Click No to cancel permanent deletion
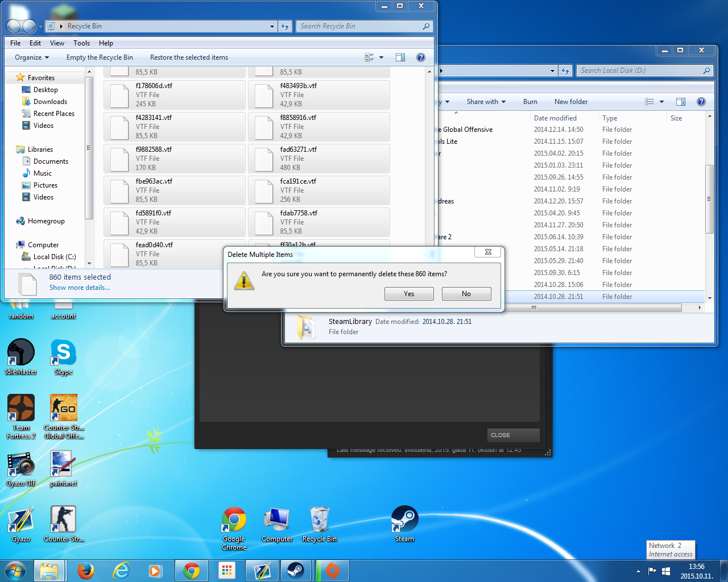 (x=466, y=294)
